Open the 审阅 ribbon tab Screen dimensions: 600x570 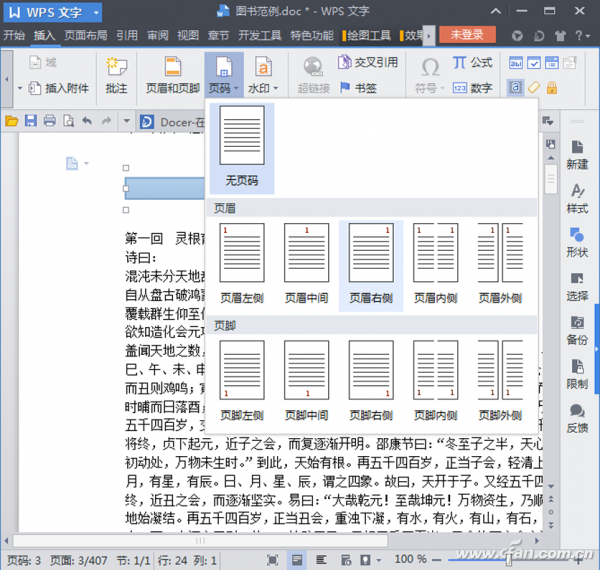pos(158,35)
